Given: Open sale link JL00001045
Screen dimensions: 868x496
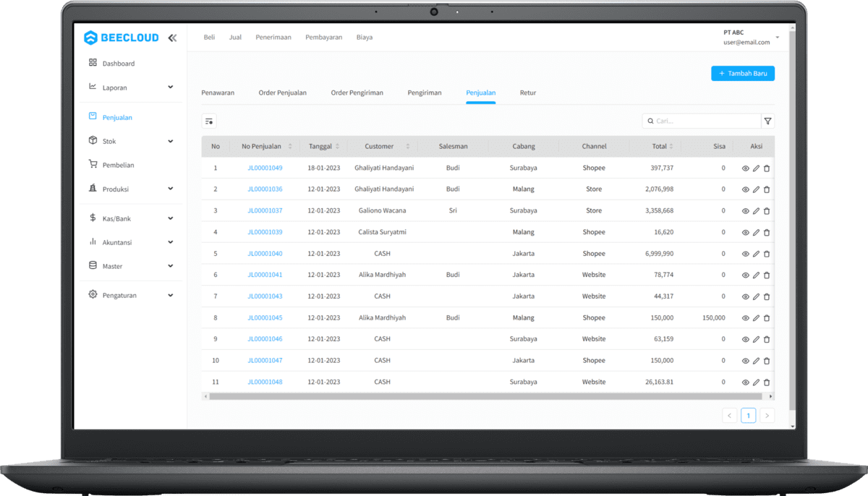Looking at the screenshot, I should point(265,317).
